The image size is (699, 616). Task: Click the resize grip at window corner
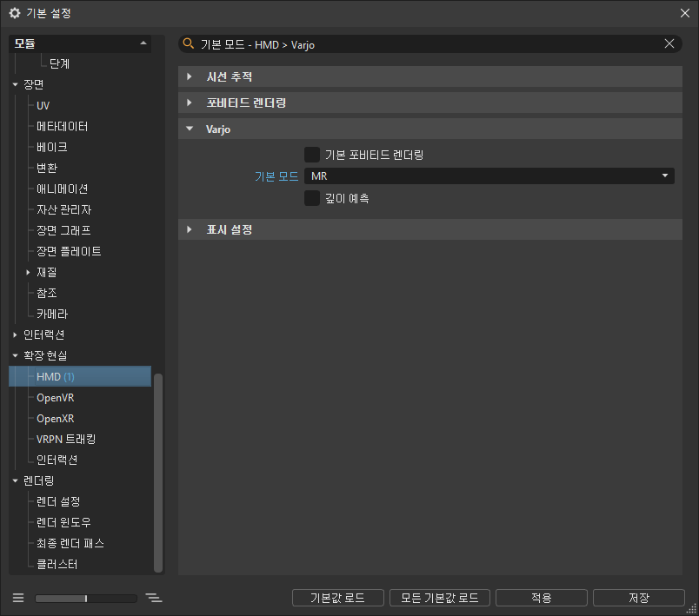click(x=691, y=609)
